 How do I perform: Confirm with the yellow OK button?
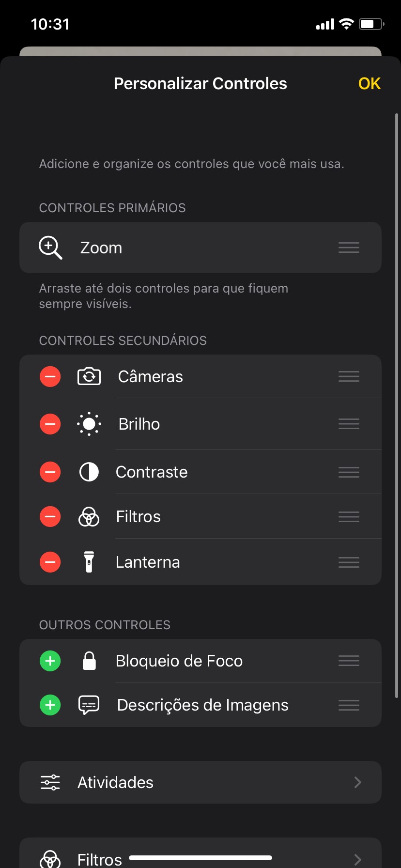(x=369, y=83)
